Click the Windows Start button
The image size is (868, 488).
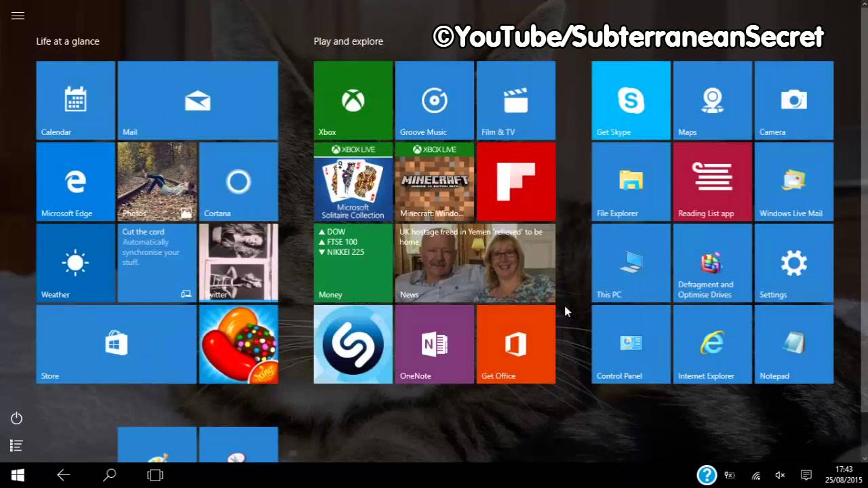(x=18, y=475)
